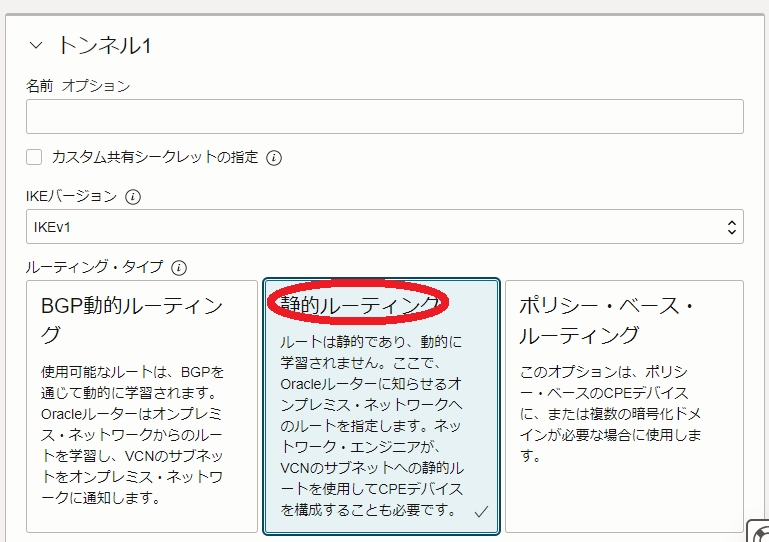The width and height of the screenshot is (769, 542).
Task: Open the help widget icon at bottom-right corner
Action: tap(759, 532)
